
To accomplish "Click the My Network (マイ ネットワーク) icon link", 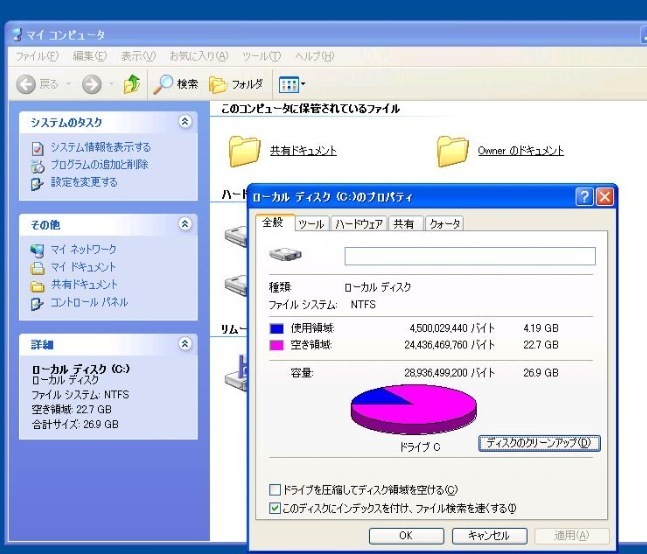I will 37,249.
